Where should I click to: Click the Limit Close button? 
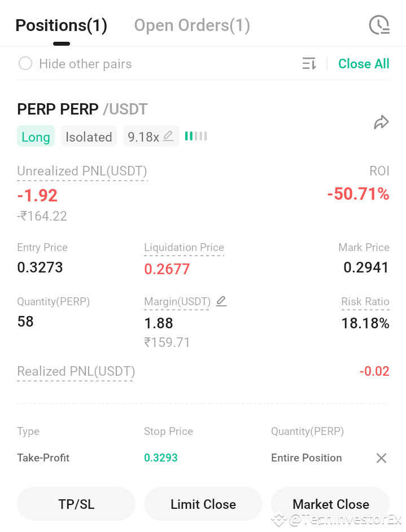point(203,504)
